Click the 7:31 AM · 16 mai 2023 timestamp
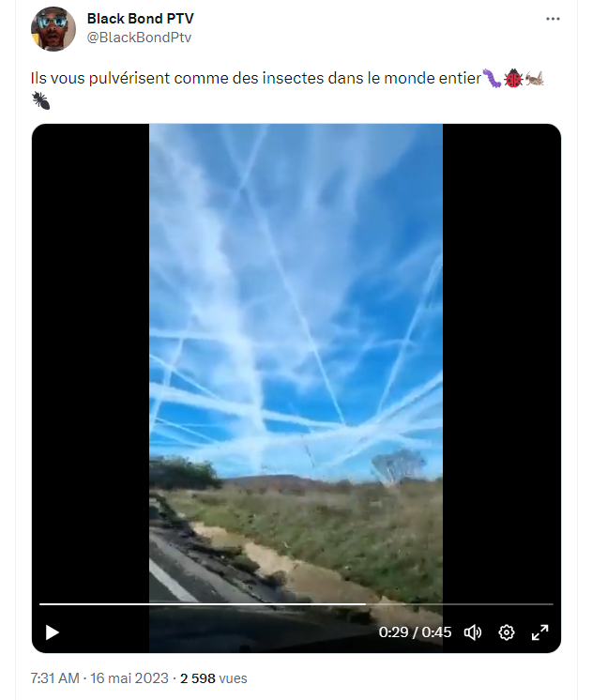 pos(99,678)
